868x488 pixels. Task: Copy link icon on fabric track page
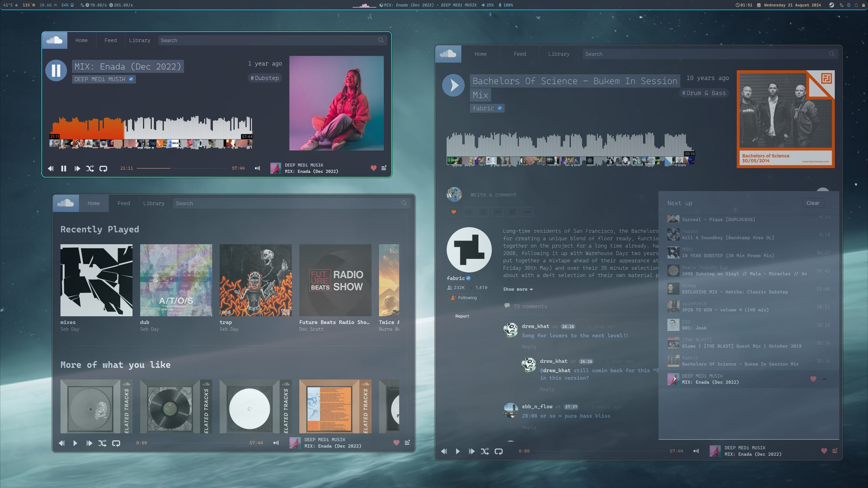click(x=498, y=212)
